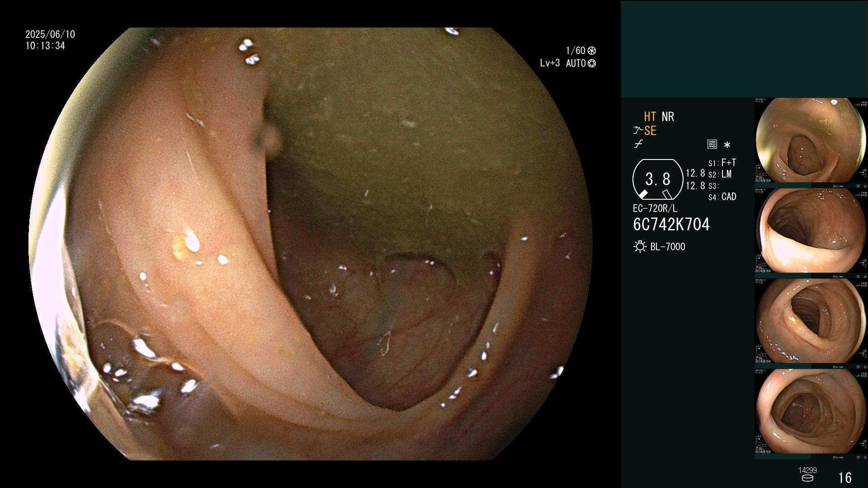Select the SE emphasis indicator
The image size is (868, 488).
tap(650, 131)
